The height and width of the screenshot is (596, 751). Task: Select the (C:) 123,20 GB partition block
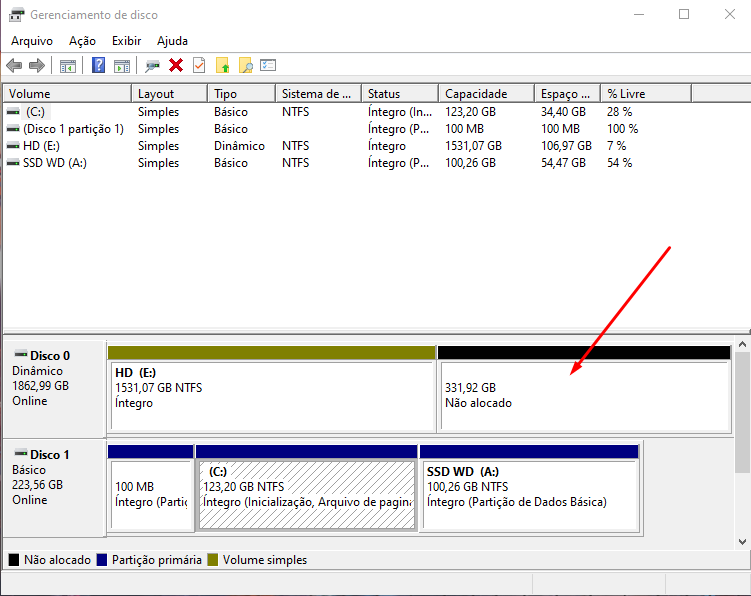pos(307,488)
